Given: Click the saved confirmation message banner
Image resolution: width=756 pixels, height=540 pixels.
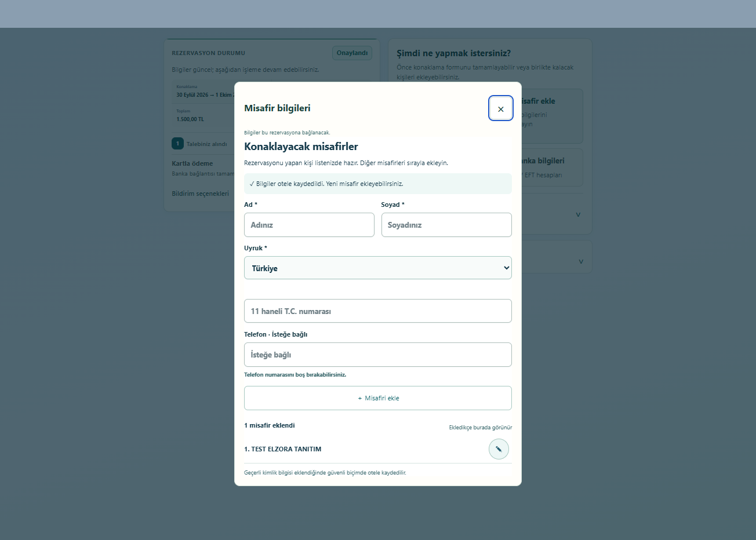Looking at the screenshot, I should (378, 184).
